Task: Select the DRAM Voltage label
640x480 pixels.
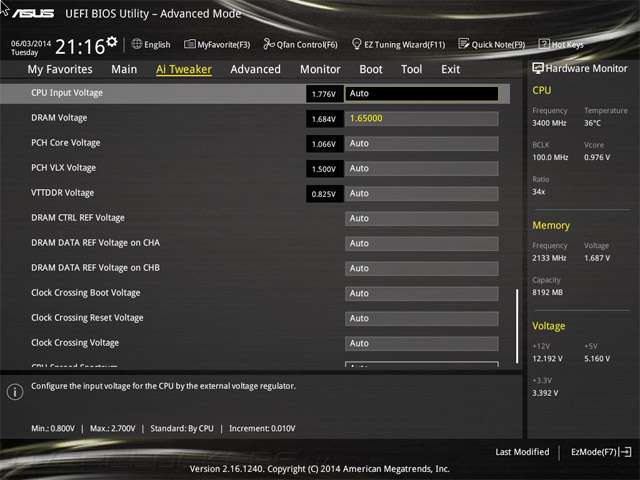Action: point(59,118)
